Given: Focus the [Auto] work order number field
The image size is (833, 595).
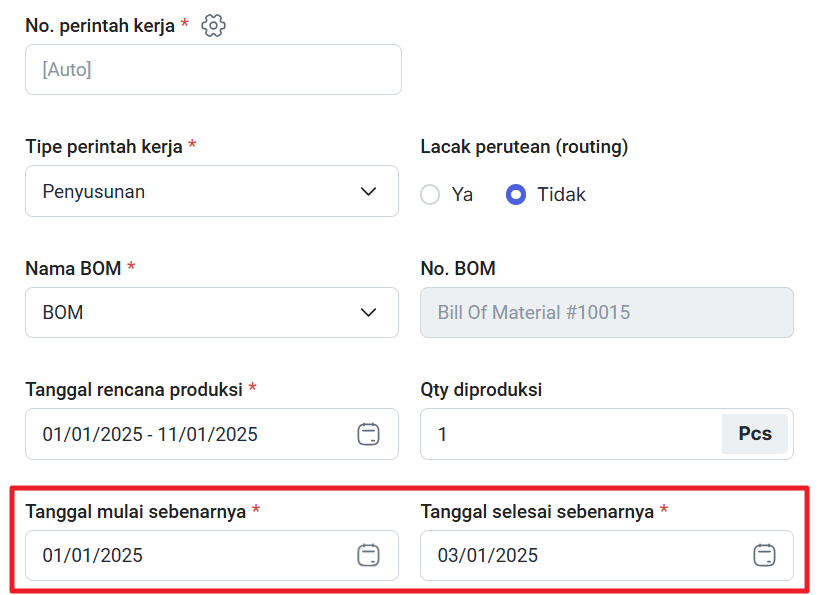Looking at the screenshot, I should coord(213,70).
